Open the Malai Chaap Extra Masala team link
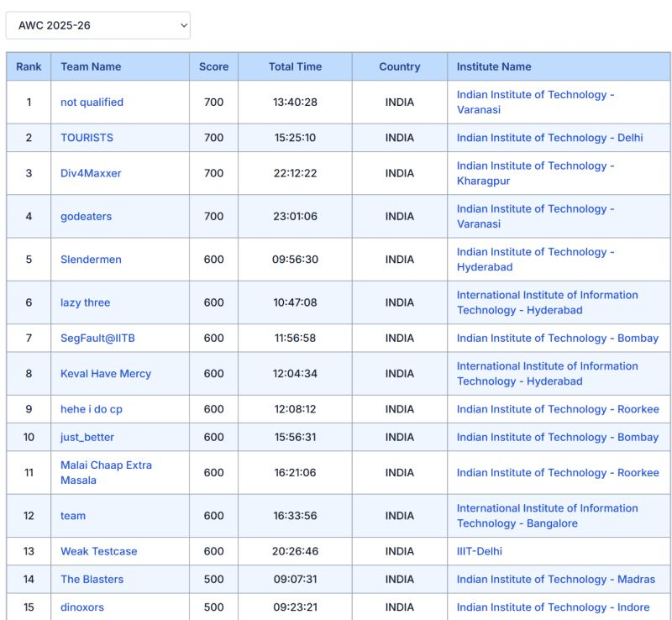672x620 pixels. pos(106,472)
